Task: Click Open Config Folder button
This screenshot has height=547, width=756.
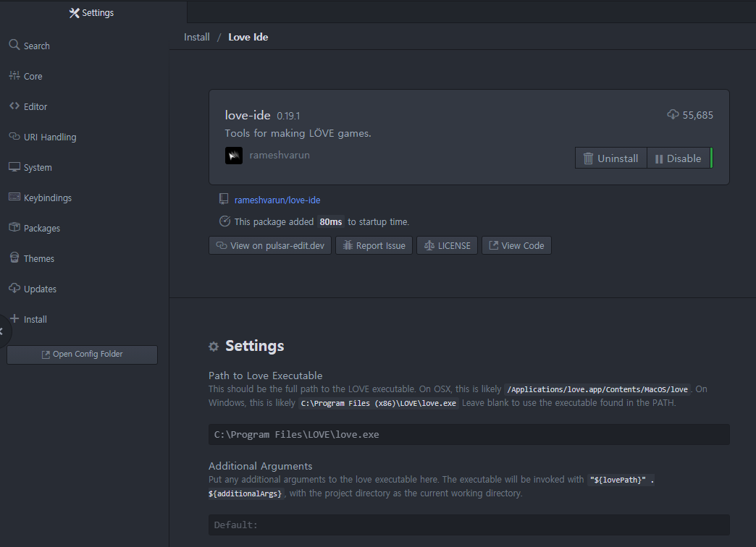Action: pyautogui.click(x=82, y=355)
